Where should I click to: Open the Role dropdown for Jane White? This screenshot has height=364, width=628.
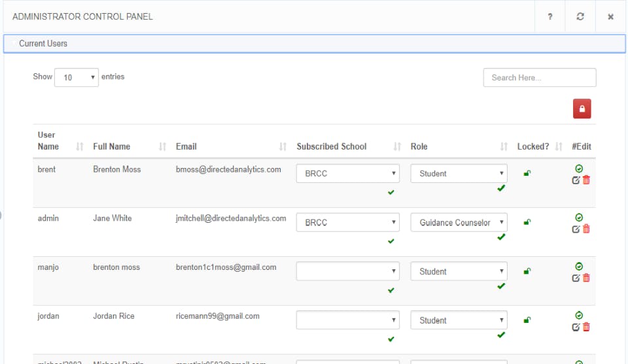[459, 223]
